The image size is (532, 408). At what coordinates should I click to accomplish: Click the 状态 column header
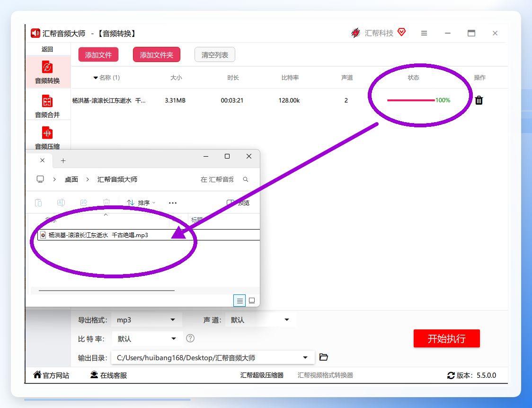(413, 78)
